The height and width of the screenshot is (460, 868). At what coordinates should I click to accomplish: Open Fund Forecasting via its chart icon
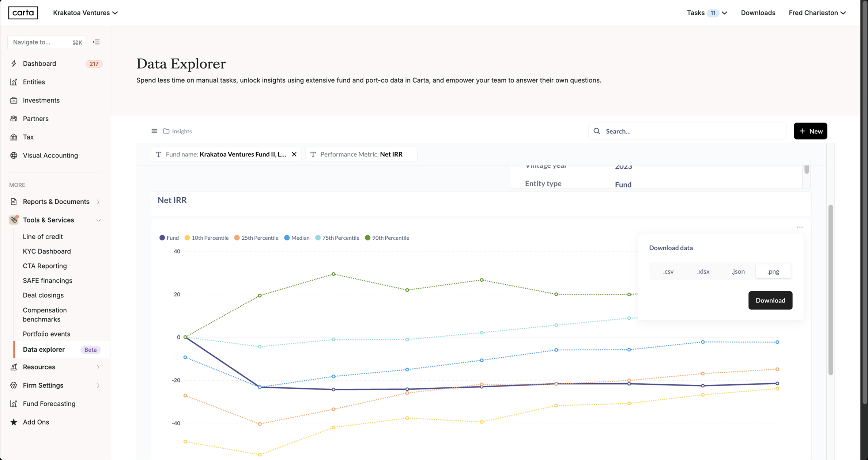tap(14, 403)
